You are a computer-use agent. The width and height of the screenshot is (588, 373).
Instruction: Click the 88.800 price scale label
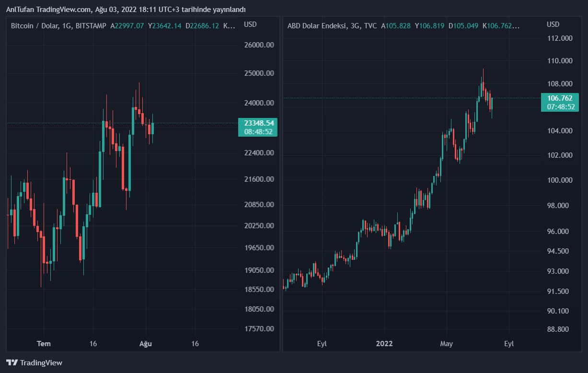(x=560, y=329)
